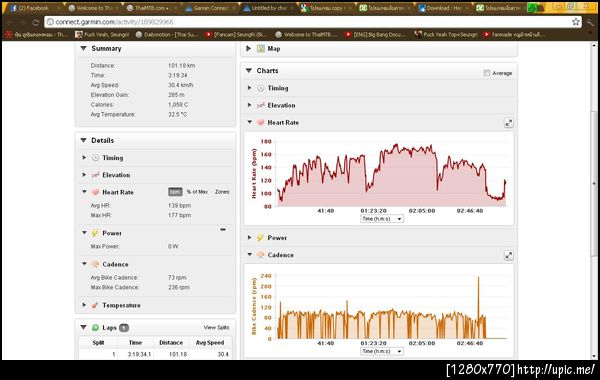Select the % of Max heart rate option
This screenshot has width=600, height=380.
click(197, 192)
